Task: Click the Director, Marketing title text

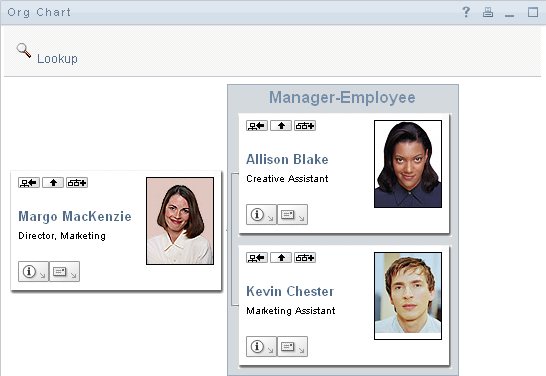Action: pyautogui.click(x=62, y=236)
